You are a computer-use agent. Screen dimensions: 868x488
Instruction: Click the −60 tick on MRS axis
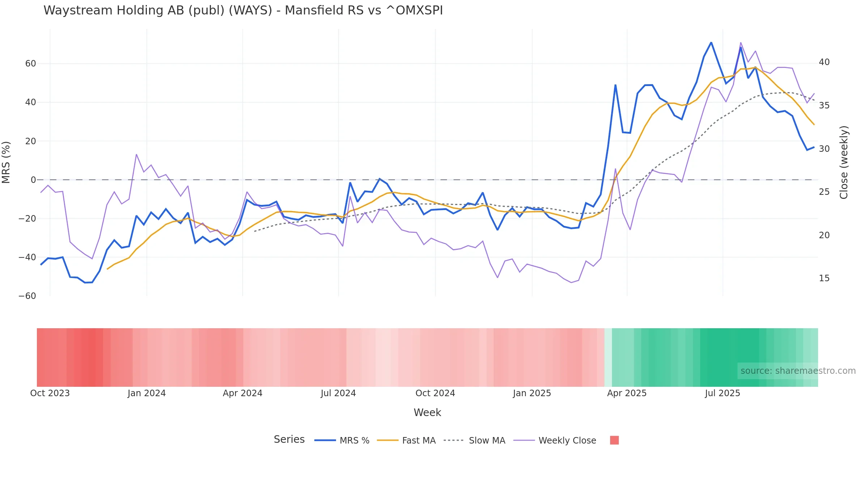tap(27, 296)
